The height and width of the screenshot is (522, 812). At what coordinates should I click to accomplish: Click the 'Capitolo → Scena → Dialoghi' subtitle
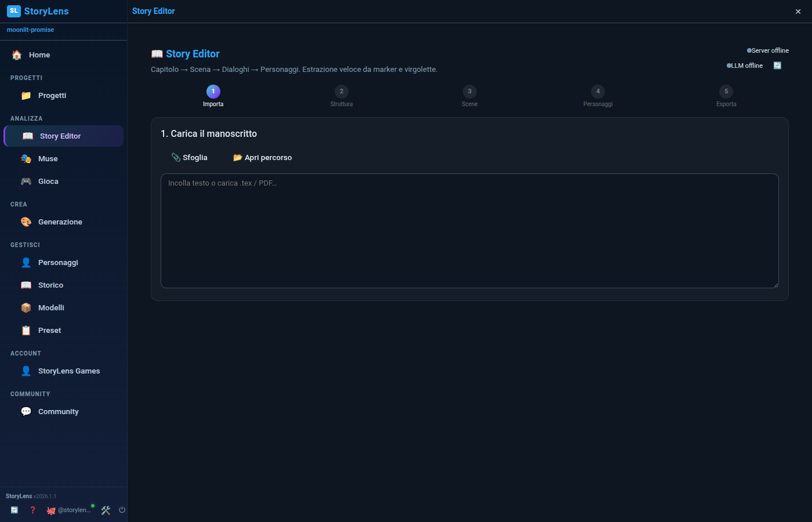(x=294, y=70)
